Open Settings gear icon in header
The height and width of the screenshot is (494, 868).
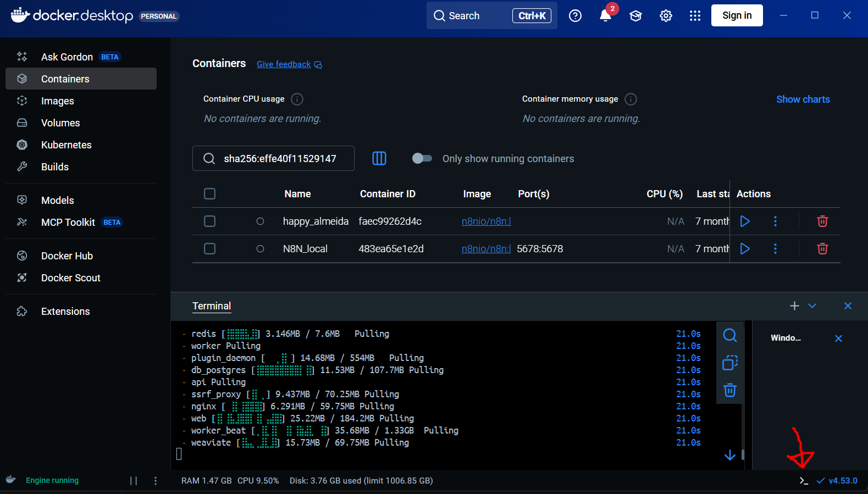(666, 15)
